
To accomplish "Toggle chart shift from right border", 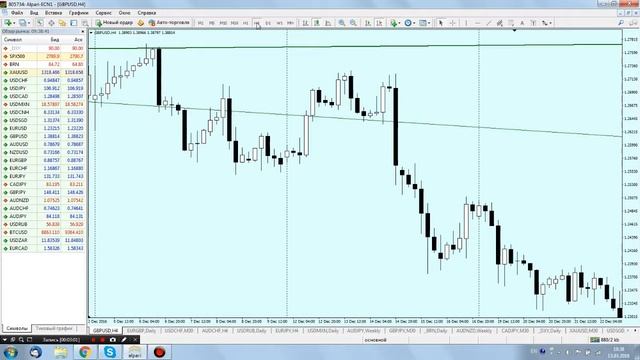I will pyautogui.click(x=379, y=23).
